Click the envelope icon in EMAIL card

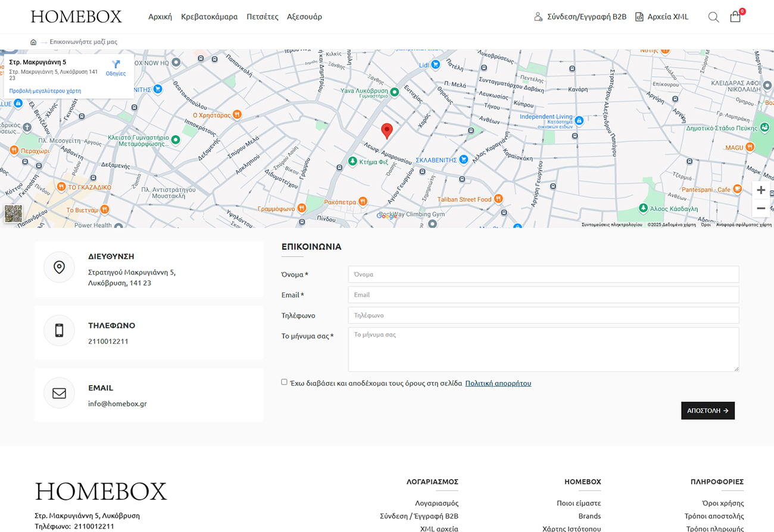(x=59, y=393)
